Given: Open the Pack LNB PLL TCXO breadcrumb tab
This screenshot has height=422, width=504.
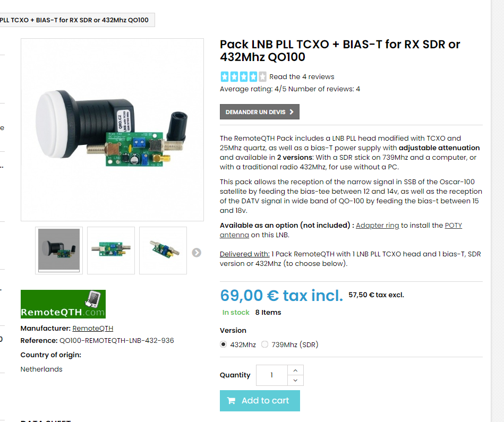Looking at the screenshot, I should pos(75,20).
